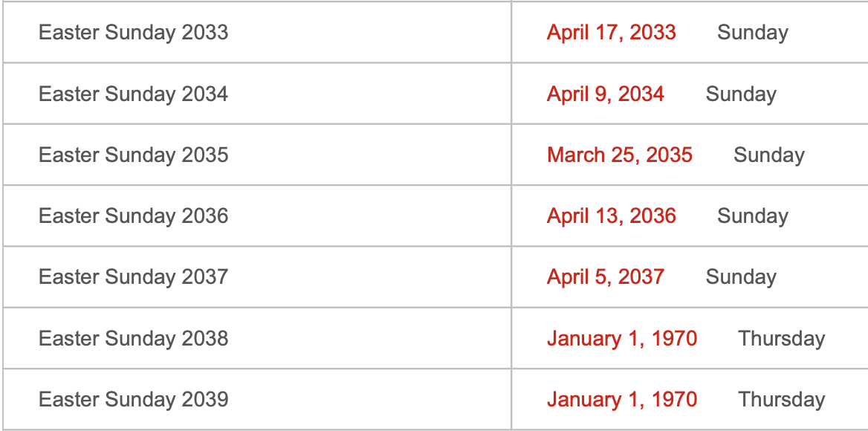Open the red 'April 17, 2033' date
The image size is (868, 431).
(612, 33)
